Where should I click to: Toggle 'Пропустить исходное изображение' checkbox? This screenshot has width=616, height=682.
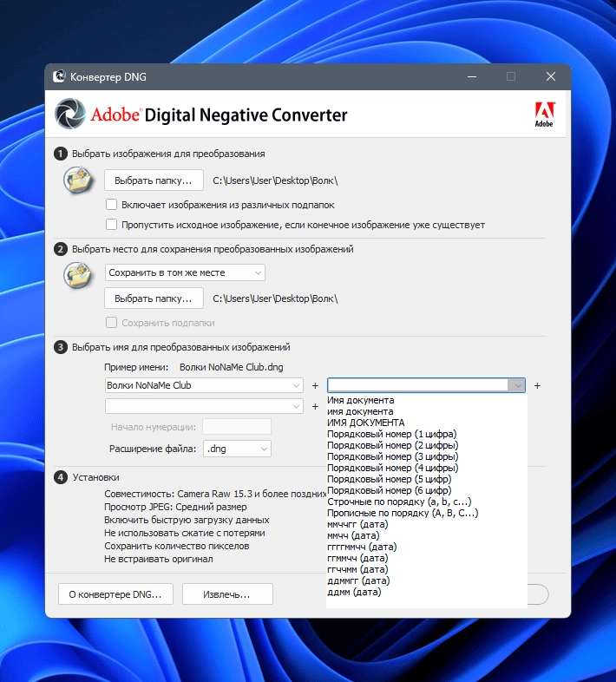(111, 225)
